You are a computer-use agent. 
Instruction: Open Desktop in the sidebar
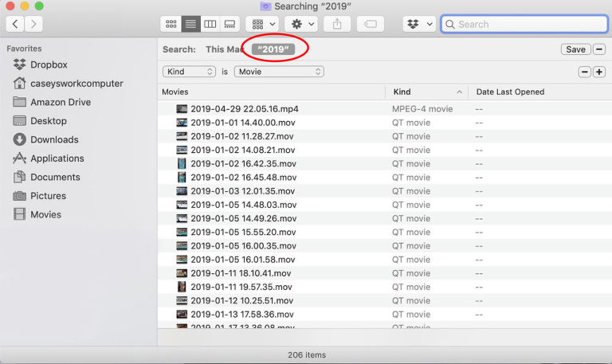49,121
